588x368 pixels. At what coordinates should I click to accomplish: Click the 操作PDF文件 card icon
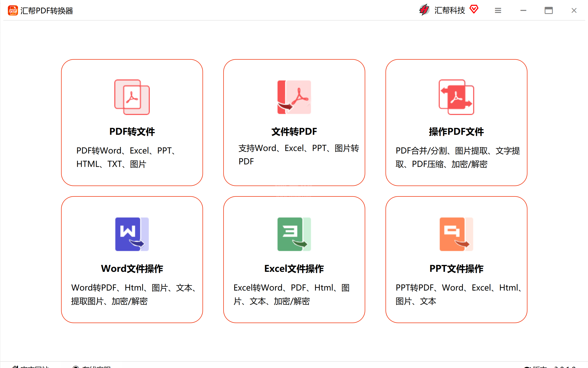pyautogui.click(x=456, y=97)
